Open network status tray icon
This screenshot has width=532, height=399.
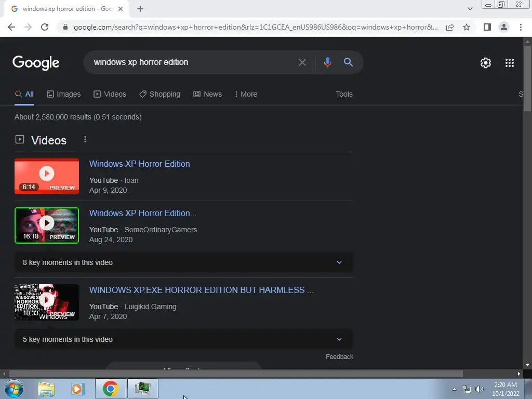467,389
